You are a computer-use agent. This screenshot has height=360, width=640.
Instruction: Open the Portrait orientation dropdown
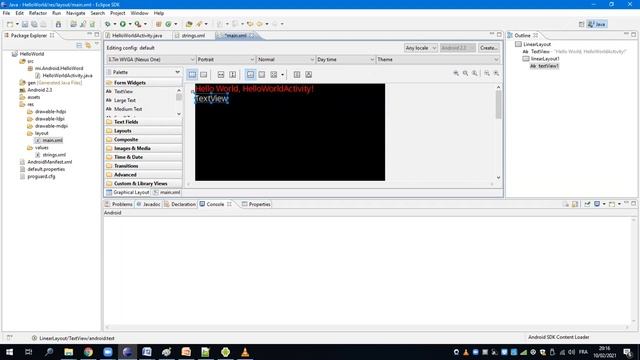pyautogui.click(x=226, y=60)
